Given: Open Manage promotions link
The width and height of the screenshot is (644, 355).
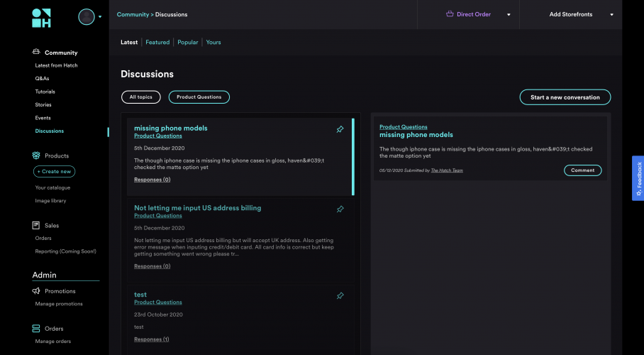Looking at the screenshot, I should coord(59,304).
